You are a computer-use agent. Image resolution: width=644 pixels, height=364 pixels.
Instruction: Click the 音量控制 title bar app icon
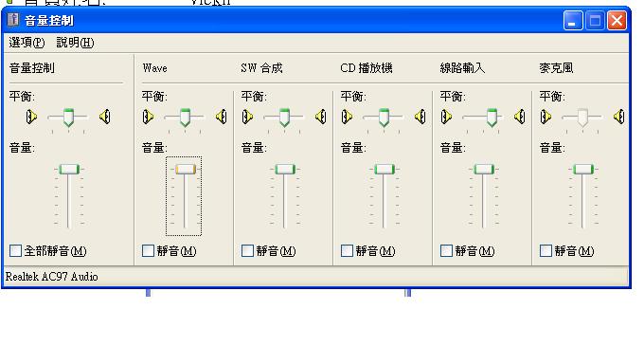13,19
